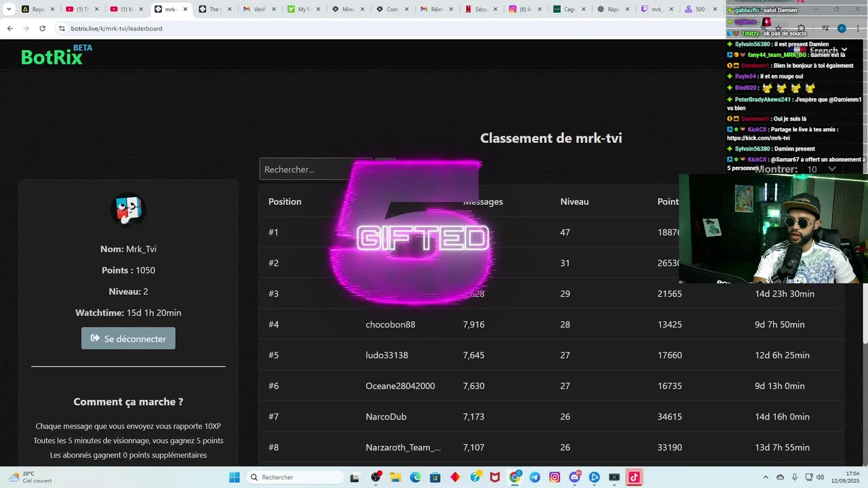Click the microphone icon in the system tray
The width and height of the screenshot is (868, 488).
coord(795,477)
